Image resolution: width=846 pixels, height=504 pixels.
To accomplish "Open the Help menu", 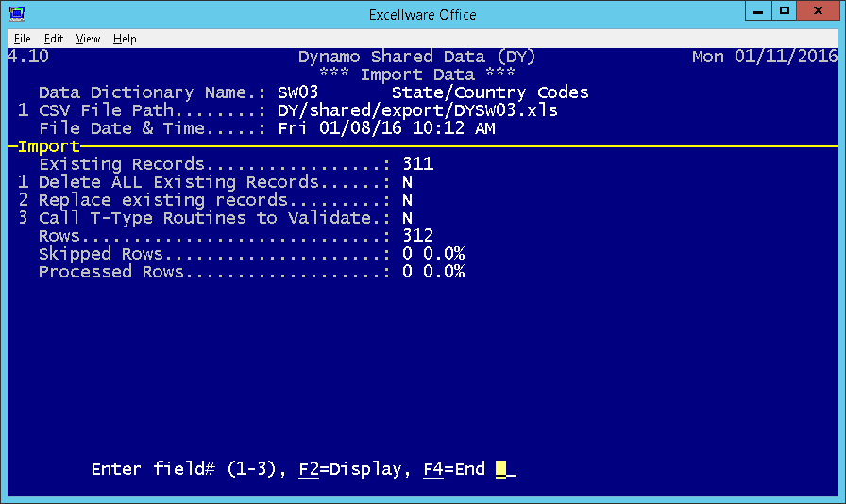I will tap(125, 39).
